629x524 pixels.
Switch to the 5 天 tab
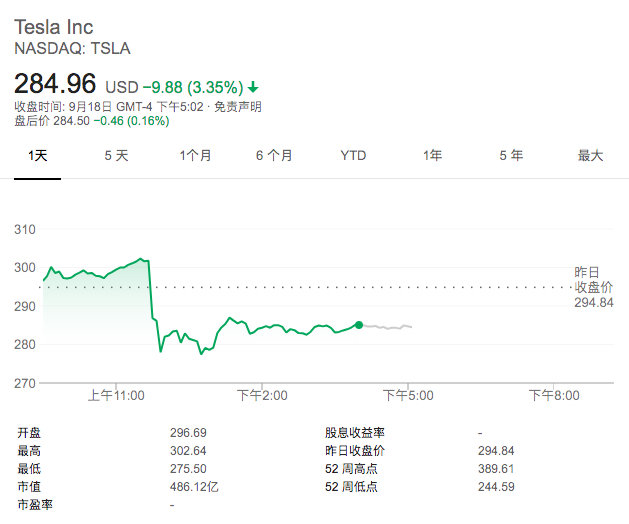[116, 156]
